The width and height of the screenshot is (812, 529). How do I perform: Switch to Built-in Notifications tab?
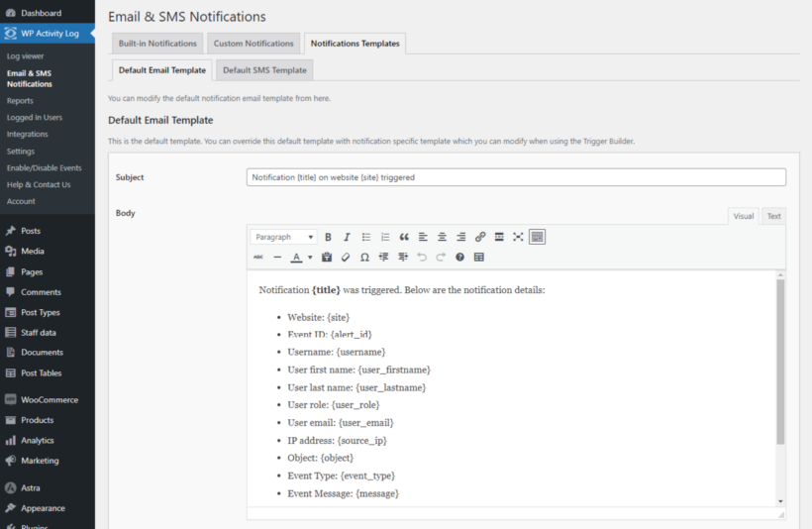point(157,44)
